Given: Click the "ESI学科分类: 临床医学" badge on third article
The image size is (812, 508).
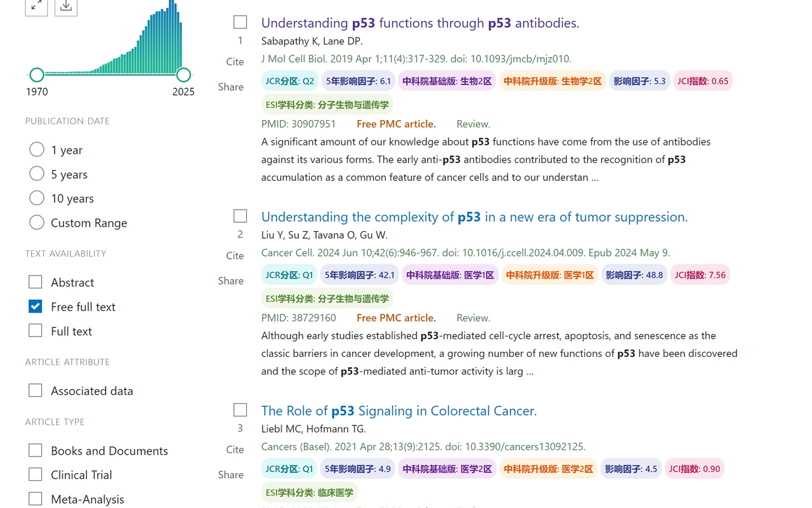Looking at the screenshot, I should [x=310, y=491].
